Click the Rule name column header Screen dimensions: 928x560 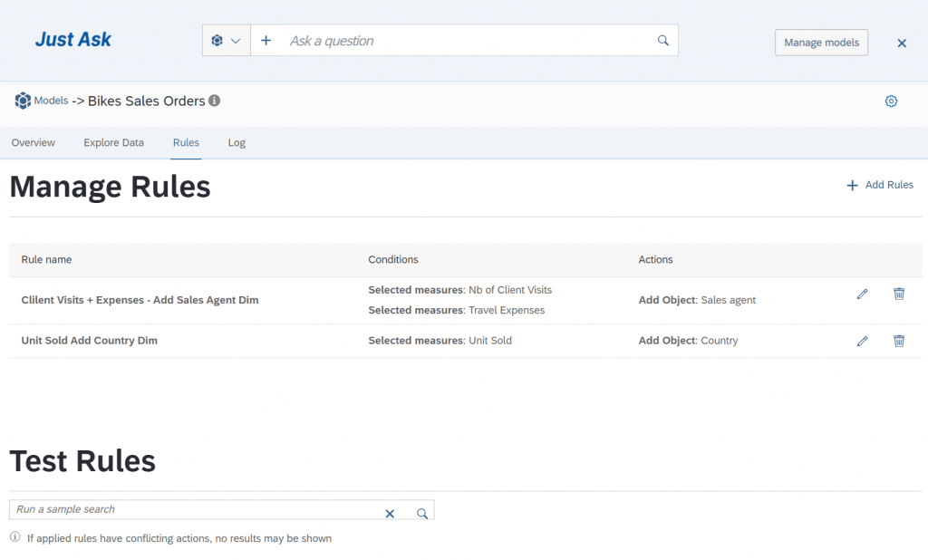[x=46, y=259]
